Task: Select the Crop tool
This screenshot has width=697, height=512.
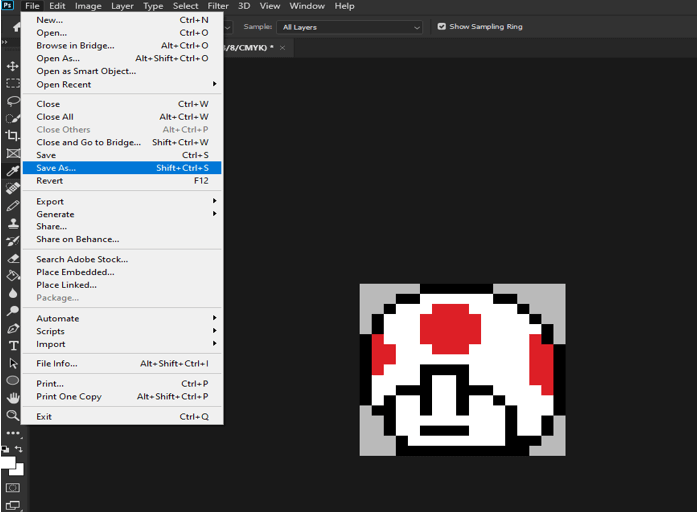Action: point(13,136)
